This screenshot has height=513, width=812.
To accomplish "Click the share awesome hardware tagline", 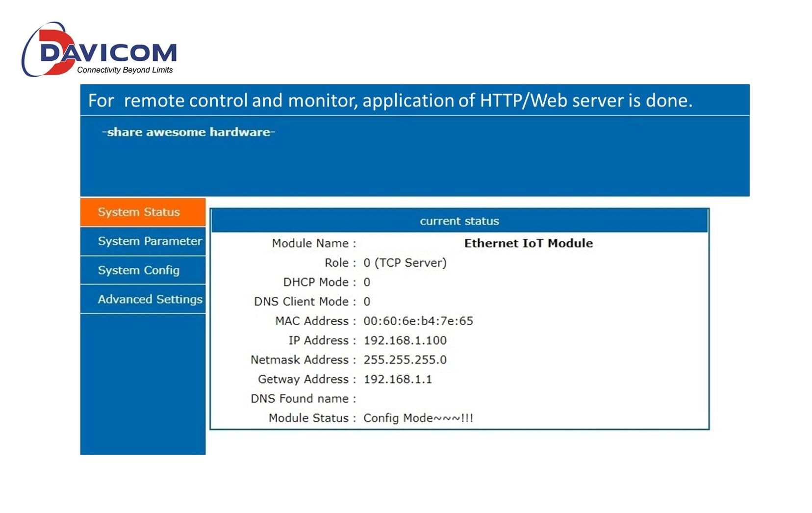I will tap(188, 132).
